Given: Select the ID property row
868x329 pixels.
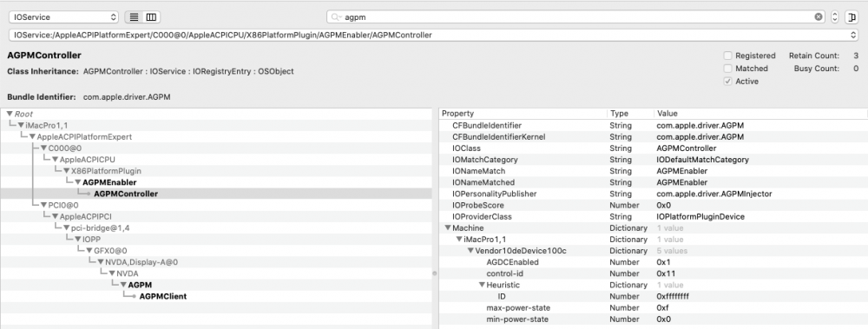Looking at the screenshot, I should coord(654,296).
